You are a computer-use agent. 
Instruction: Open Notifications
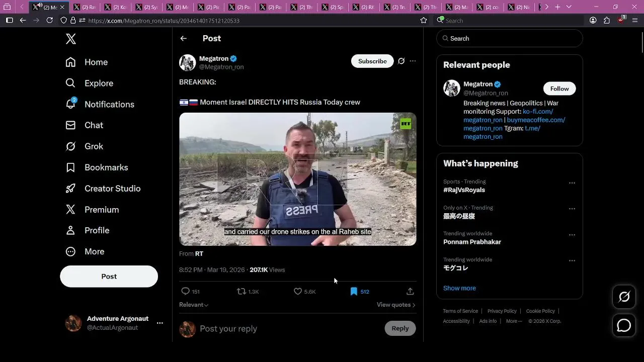coord(100,105)
